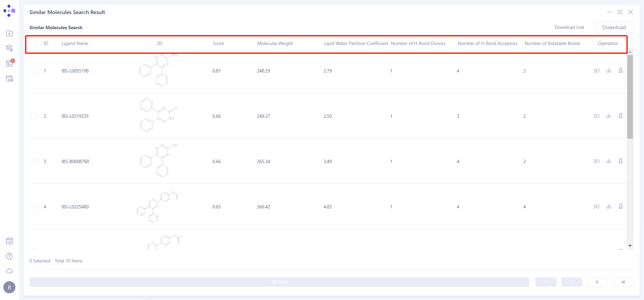Download the IBS-L0055198 molecule row
Viewport: 644px width, 300px height.
point(609,70)
